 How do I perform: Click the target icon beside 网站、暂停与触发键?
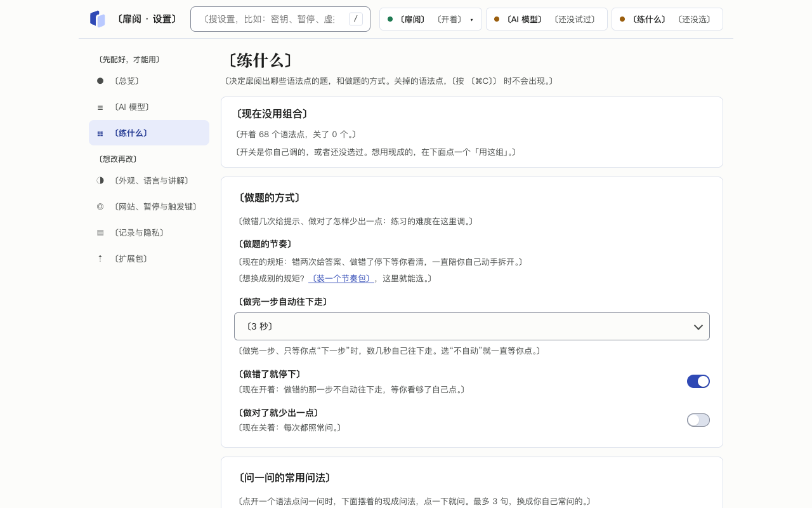pyautogui.click(x=100, y=206)
